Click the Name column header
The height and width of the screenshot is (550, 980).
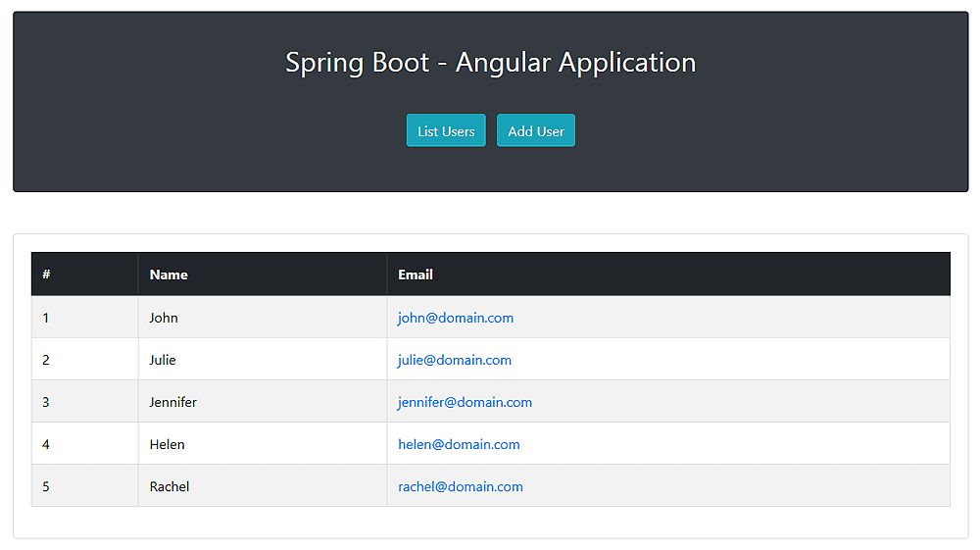coord(169,275)
